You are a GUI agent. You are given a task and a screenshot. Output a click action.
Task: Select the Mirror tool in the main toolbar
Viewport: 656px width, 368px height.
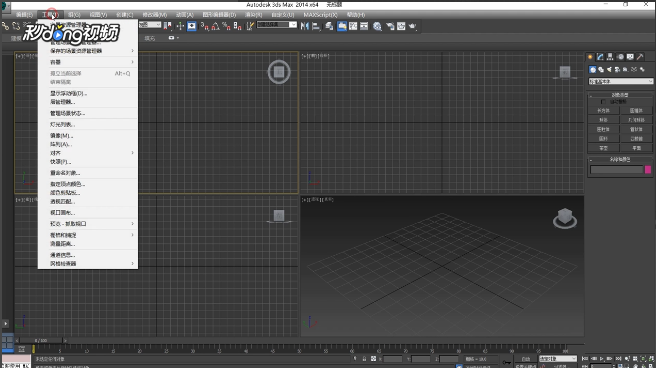[x=305, y=26]
